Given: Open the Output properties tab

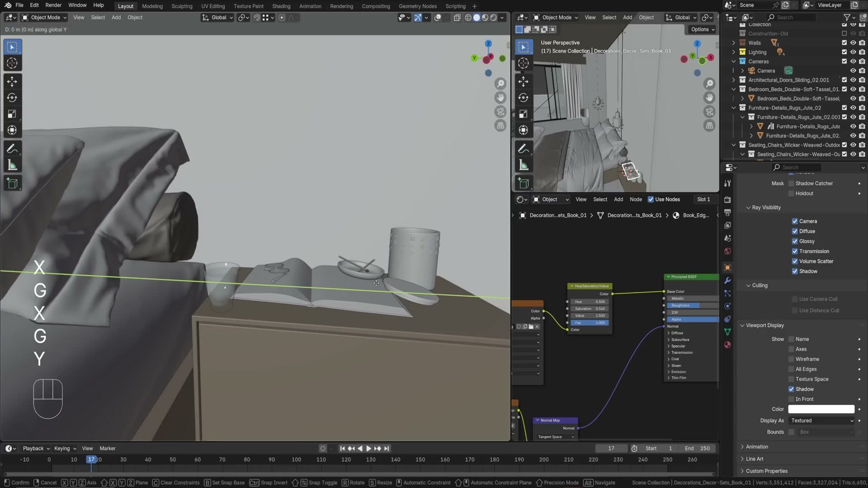Looking at the screenshot, I should click(727, 212).
